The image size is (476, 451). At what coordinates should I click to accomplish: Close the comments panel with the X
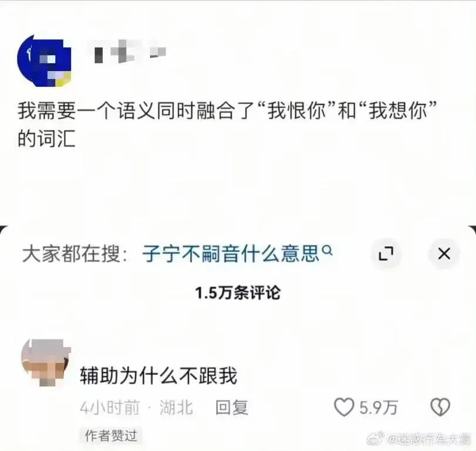(x=444, y=253)
